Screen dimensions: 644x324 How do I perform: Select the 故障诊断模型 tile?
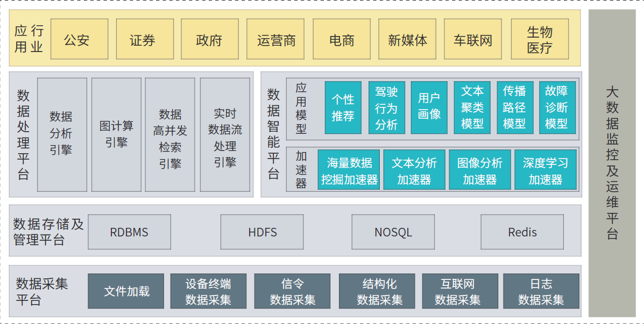[x=557, y=107]
